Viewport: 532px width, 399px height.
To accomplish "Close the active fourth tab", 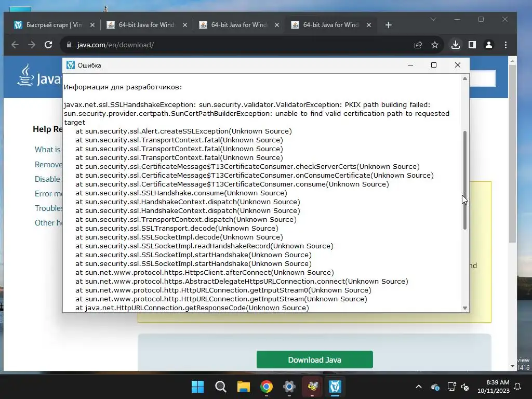I will coord(369,25).
